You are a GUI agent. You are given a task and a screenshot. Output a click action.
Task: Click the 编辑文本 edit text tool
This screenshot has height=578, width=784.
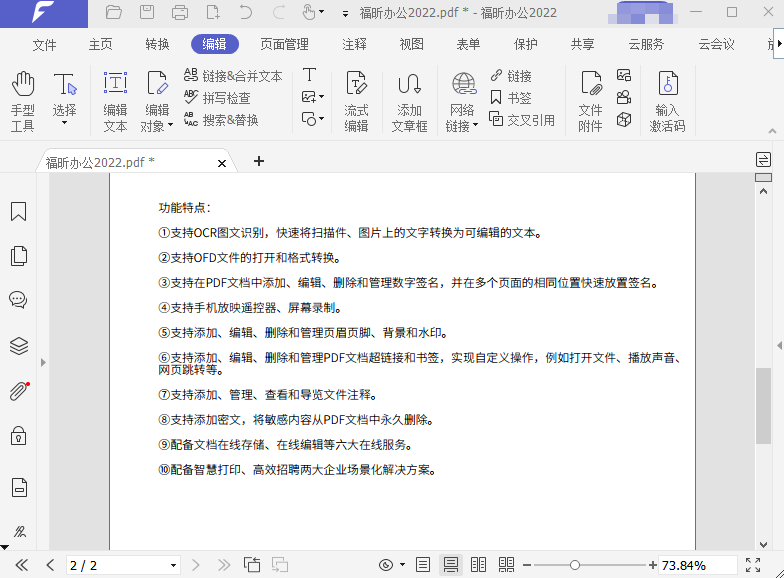coord(115,100)
